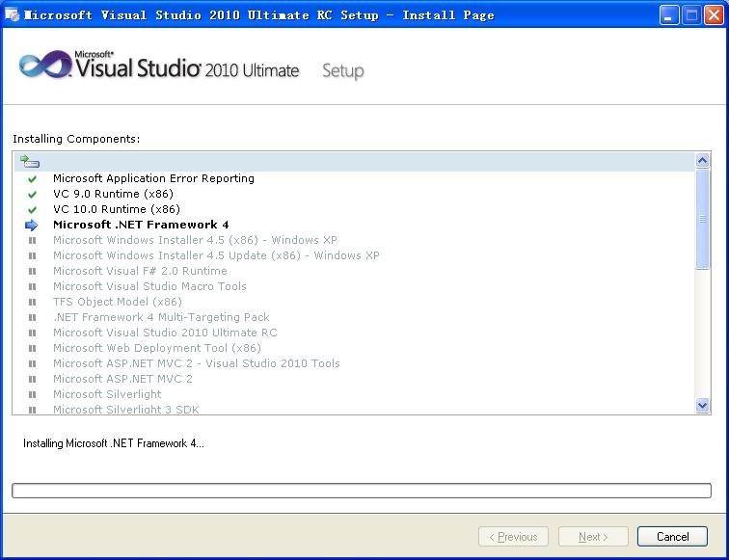Screen dimensions: 729x560
Task: Select Microsoft Visual Studio 2010 Ultimate RC entry
Action: click(x=165, y=333)
